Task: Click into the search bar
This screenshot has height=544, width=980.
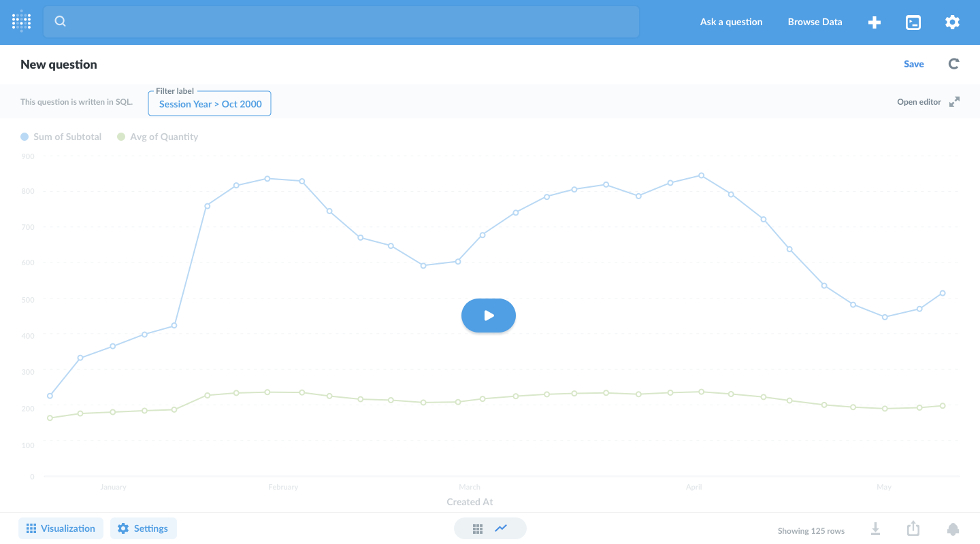Action: 340,21
